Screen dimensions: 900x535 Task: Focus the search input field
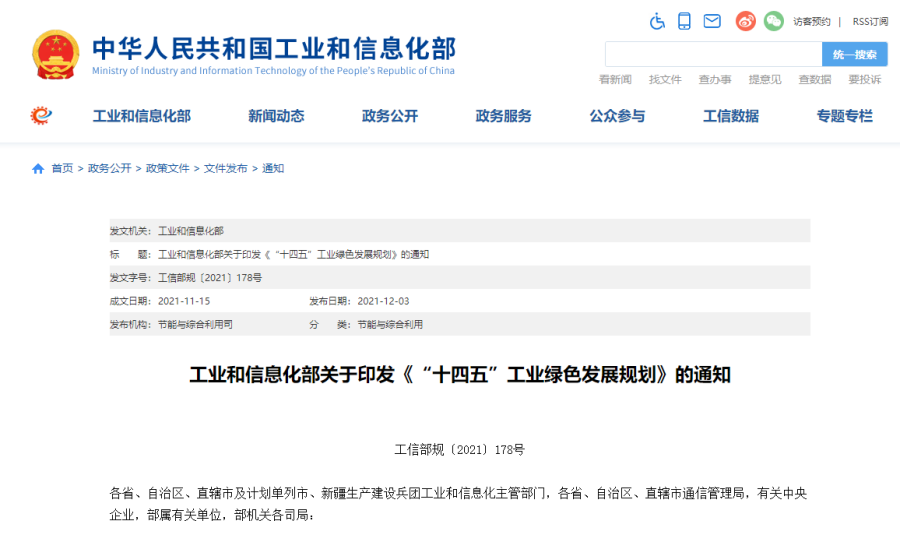pos(713,54)
